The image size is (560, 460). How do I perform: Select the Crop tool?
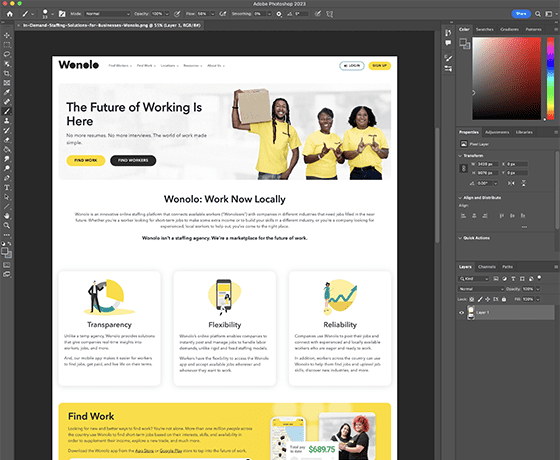[7, 73]
